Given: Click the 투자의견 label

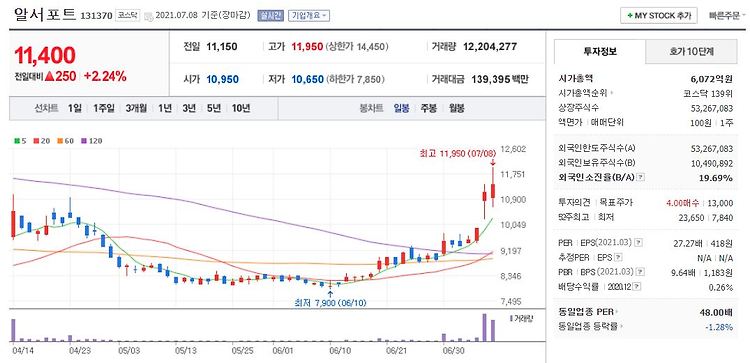Looking at the screenshot, I should pyautogui.click(x=574, y=203).
